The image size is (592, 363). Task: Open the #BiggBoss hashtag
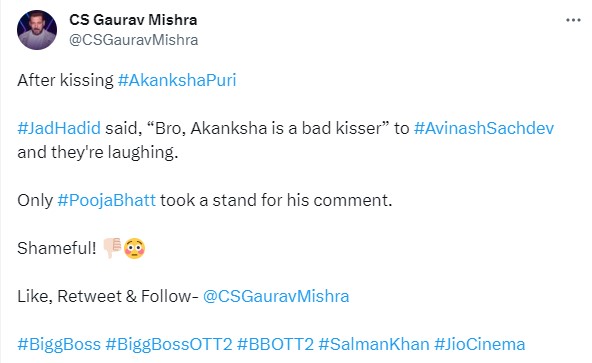(59, 344)
